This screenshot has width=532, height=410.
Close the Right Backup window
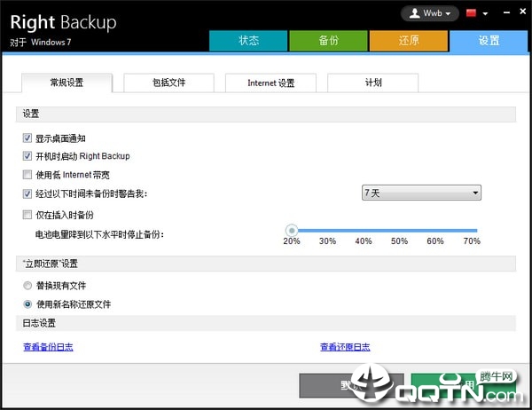523,12
